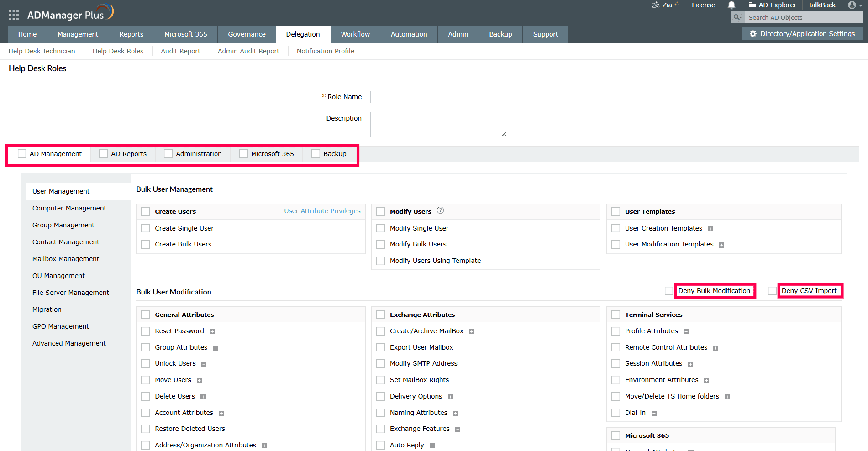The image size is (868, 451).
Task: Tick the Deny CSV Import checkbox
Action: point(772,291)
